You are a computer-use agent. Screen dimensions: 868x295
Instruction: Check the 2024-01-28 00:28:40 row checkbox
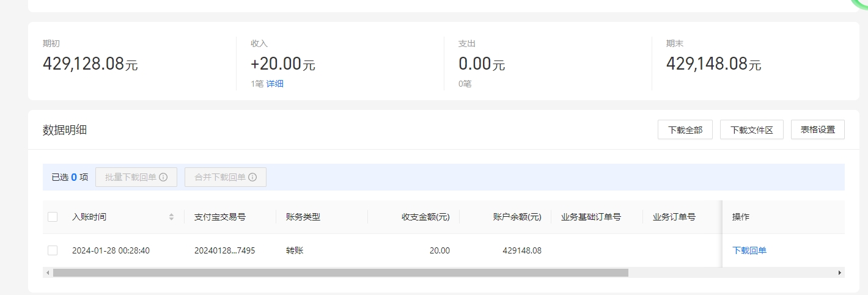[53, 250]
